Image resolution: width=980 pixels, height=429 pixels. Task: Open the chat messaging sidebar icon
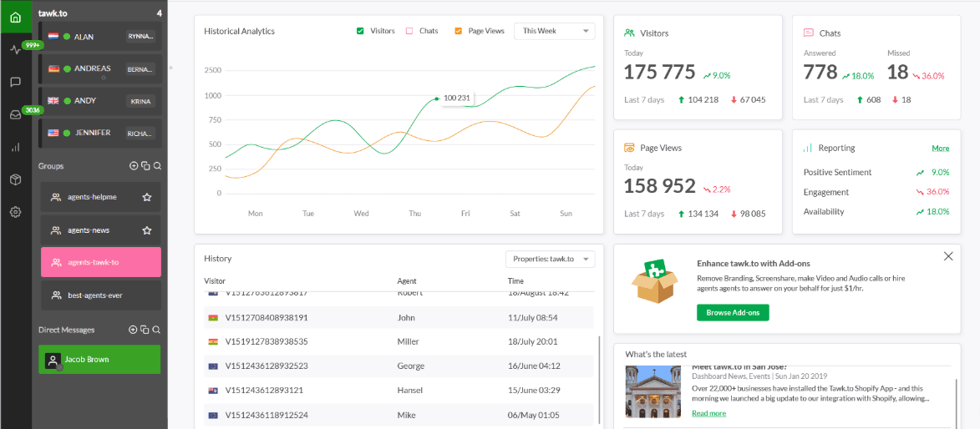[15, 82]
